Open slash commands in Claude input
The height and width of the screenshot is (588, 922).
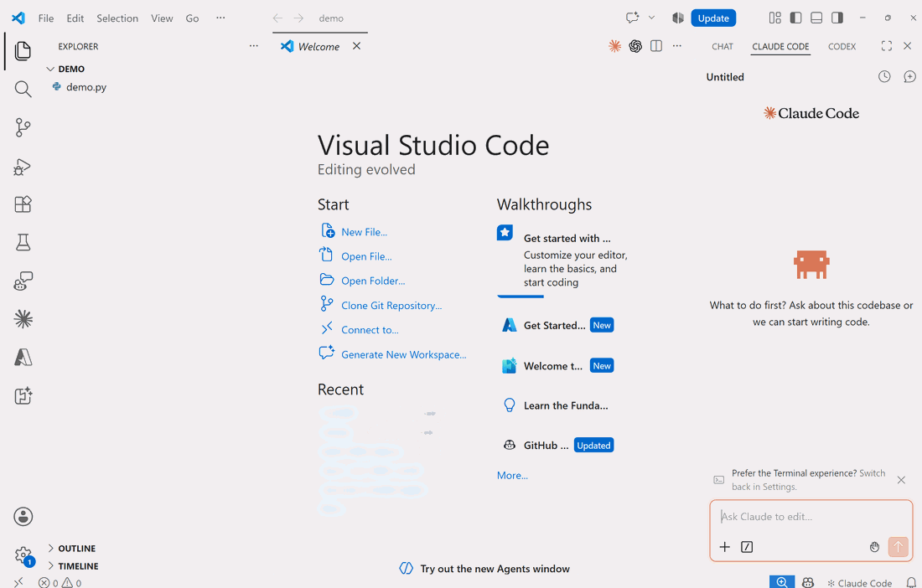tap(747, 547)
